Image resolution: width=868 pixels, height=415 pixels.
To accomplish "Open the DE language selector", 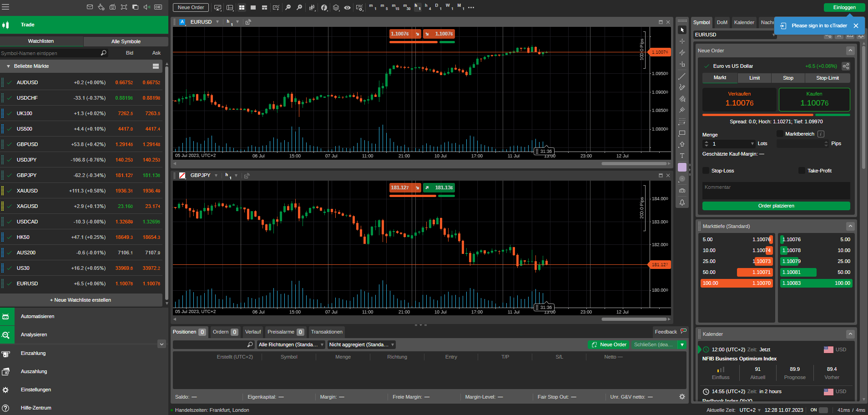I will pyautogui.click(x=158, y=7).
